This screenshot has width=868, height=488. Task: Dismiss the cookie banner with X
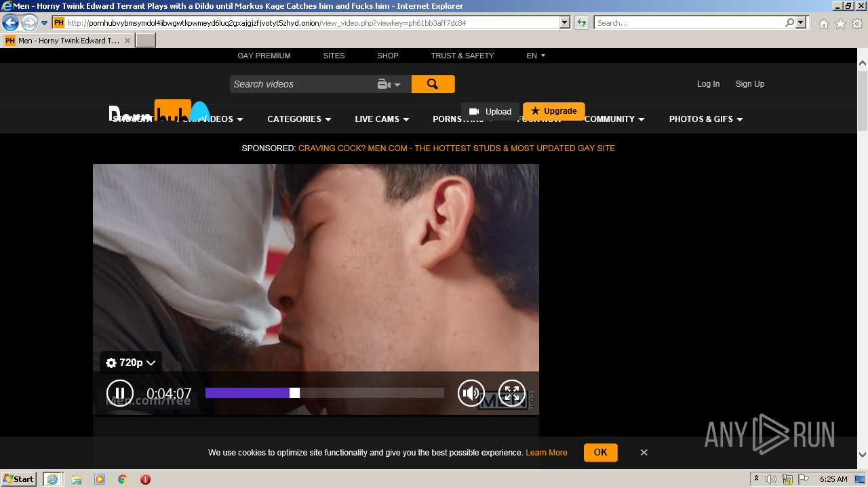[644, 452]
